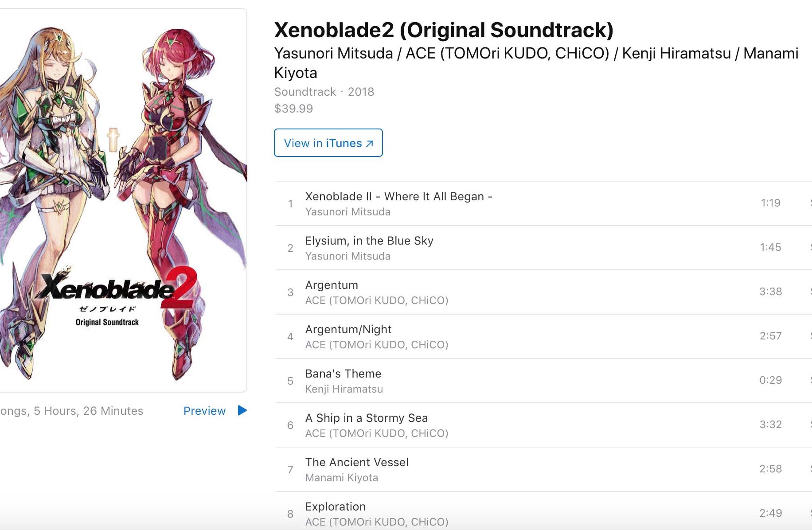The width and height of the screenshot is (812, 530).
Task: Click the Xenoblade2 album cover artwork
Action: 122,200
